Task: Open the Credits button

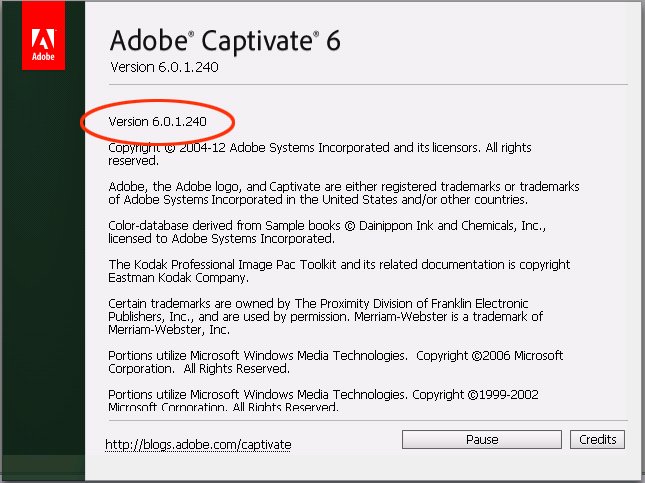Action: (597, 440)
